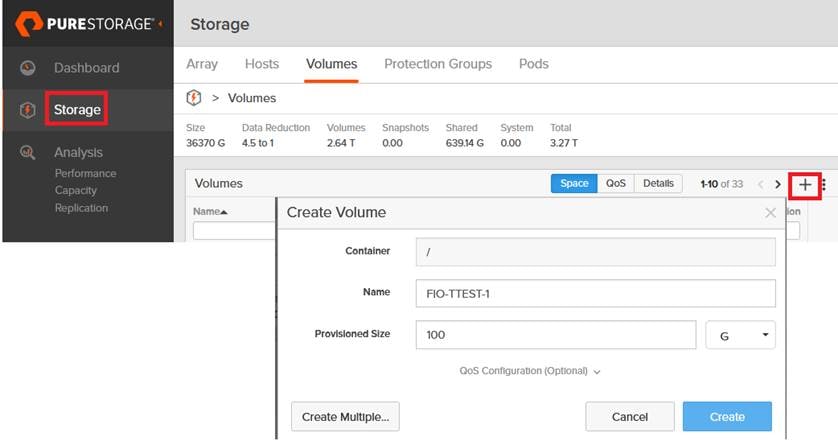Switch to the Array tab
Image resolution: width=838 pixels, height=441 pixels.
point(202,64)
